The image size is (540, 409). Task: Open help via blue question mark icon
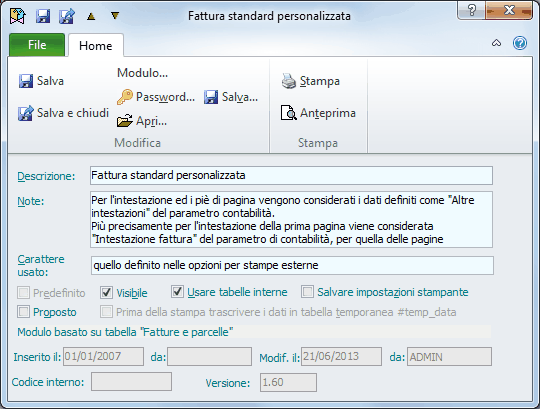[x=520, y=43]
